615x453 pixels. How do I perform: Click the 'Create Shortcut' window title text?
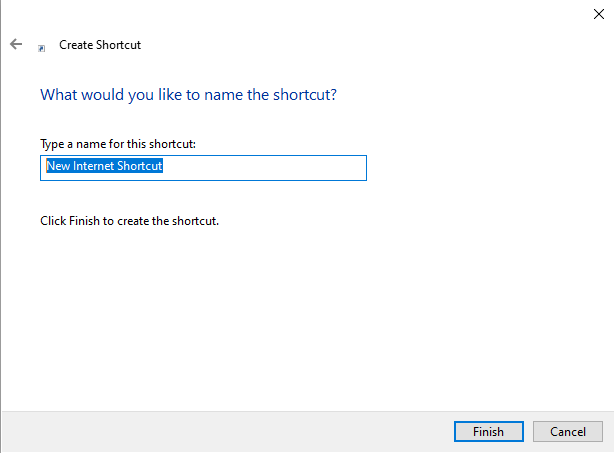[x=100, y=45]
